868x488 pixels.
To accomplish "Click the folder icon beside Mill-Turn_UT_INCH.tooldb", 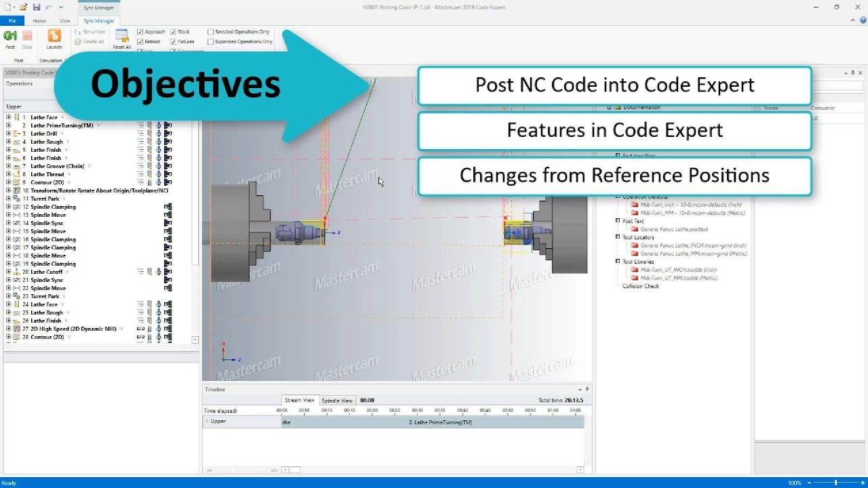I will coord(635,270).
